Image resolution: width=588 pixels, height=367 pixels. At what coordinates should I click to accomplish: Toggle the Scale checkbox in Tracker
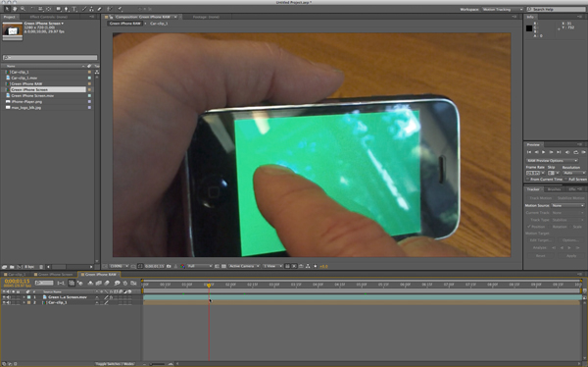(570, 227)
